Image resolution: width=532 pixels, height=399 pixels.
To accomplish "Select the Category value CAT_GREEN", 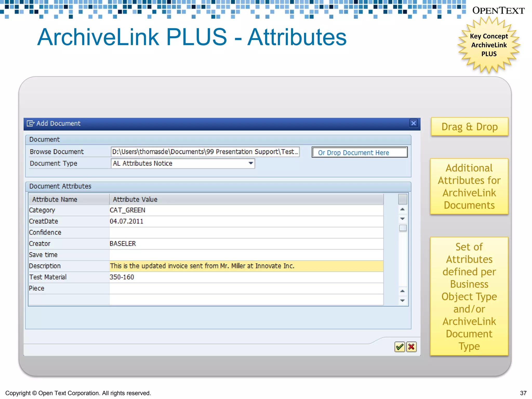I will tap(246, 210).
